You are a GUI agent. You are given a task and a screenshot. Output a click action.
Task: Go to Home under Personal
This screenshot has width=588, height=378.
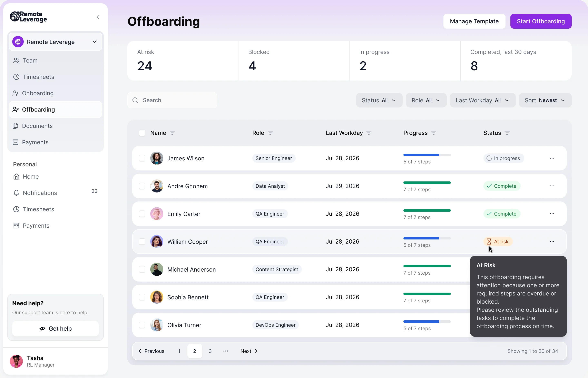click(55, 177)
